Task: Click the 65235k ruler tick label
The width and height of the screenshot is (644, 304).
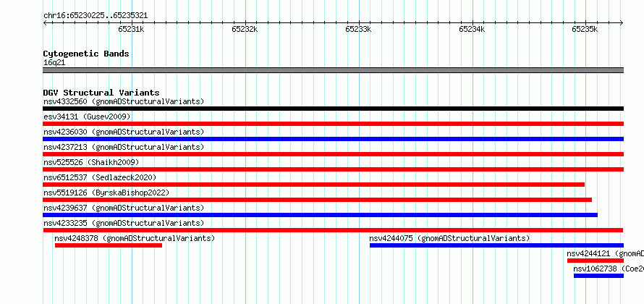Action: click(585, 29)
